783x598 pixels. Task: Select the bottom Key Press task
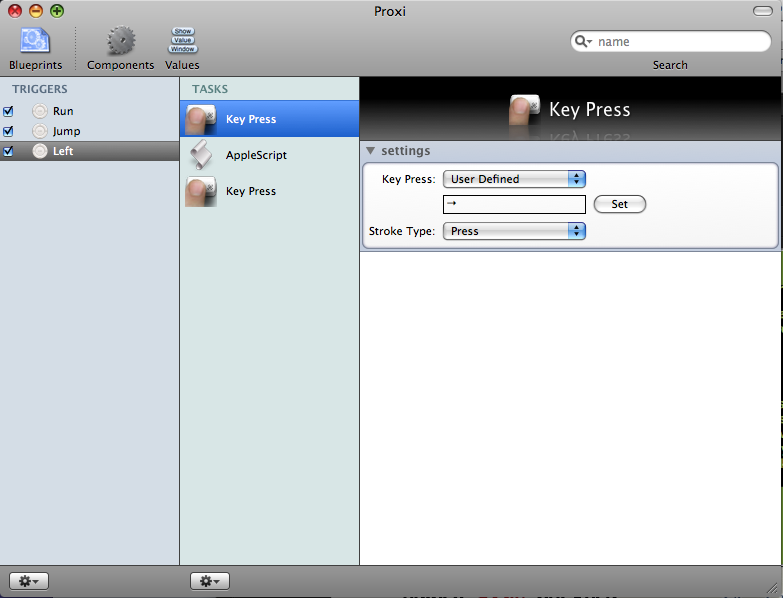(269, 191)
